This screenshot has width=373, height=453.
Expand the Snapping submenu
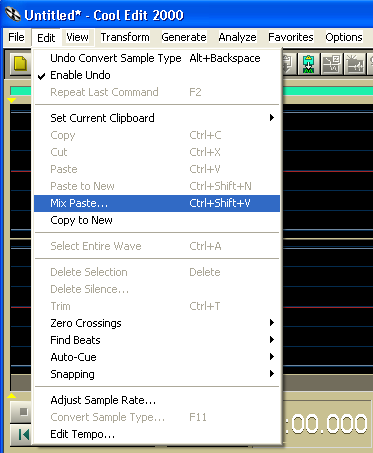point(157,374)
